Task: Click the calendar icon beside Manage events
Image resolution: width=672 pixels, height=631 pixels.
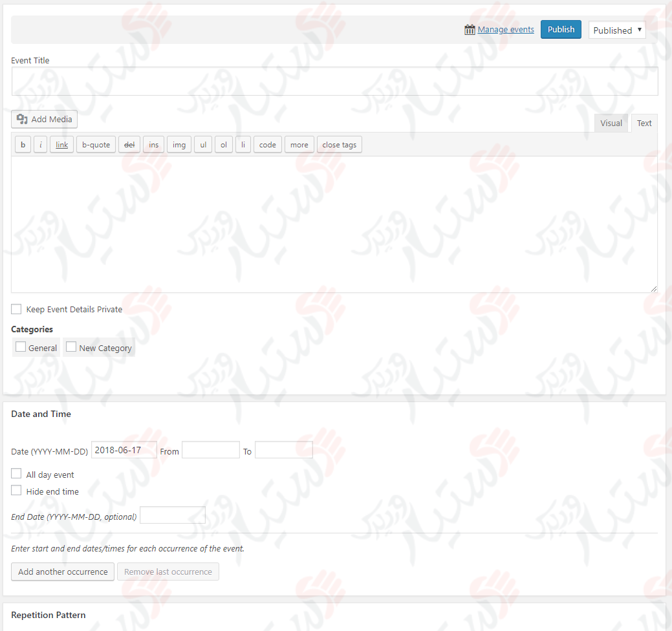Action: tap(470, 30)
